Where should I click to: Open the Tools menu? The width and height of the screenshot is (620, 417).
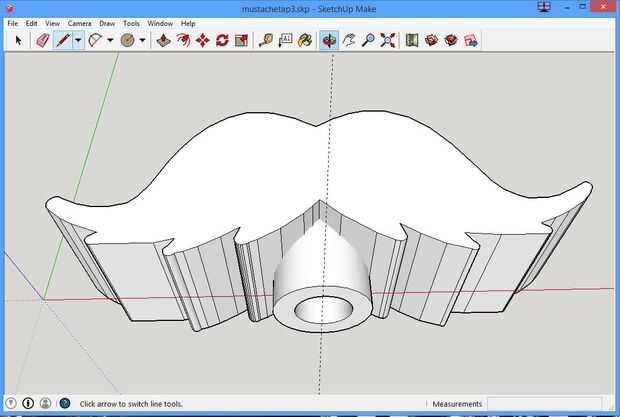tap(131, 23)
